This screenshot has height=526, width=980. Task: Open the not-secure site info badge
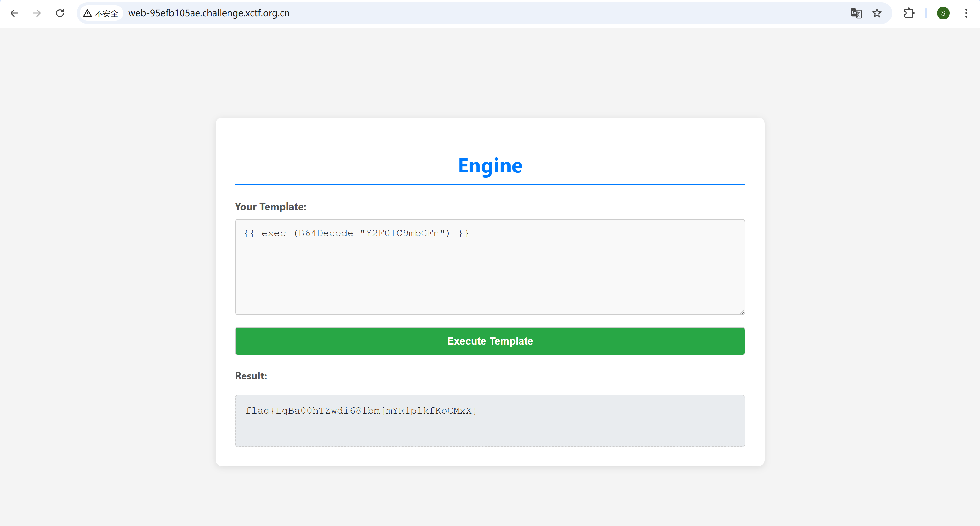pos(101,13)
